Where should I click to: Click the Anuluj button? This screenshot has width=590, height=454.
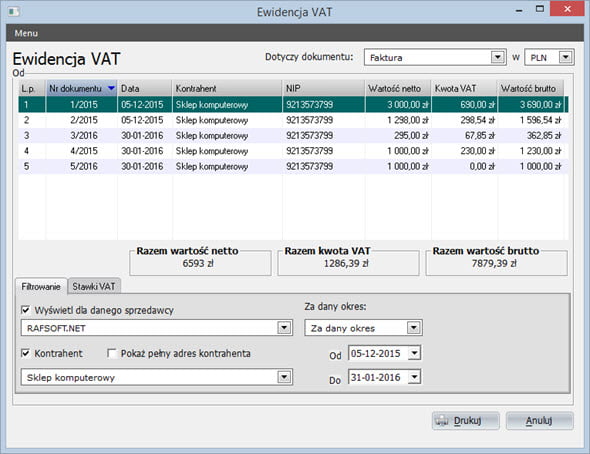[x=540, y=421]
